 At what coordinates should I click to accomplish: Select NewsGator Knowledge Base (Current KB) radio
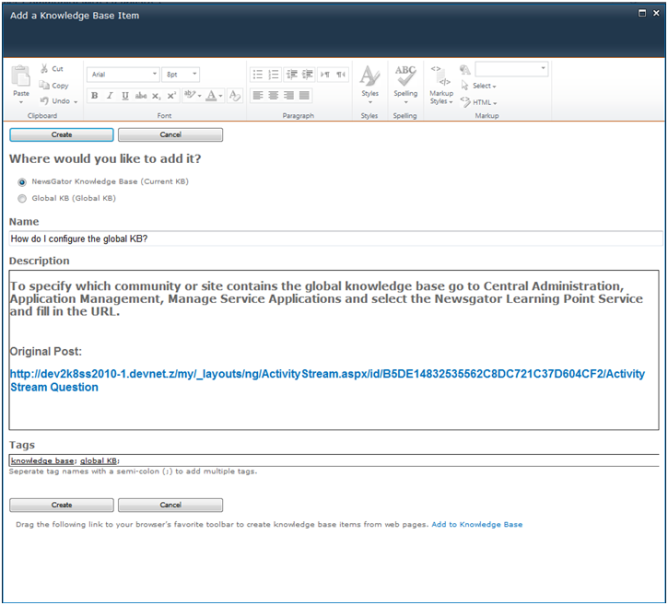pyautogui.click(x=22, y=182)
